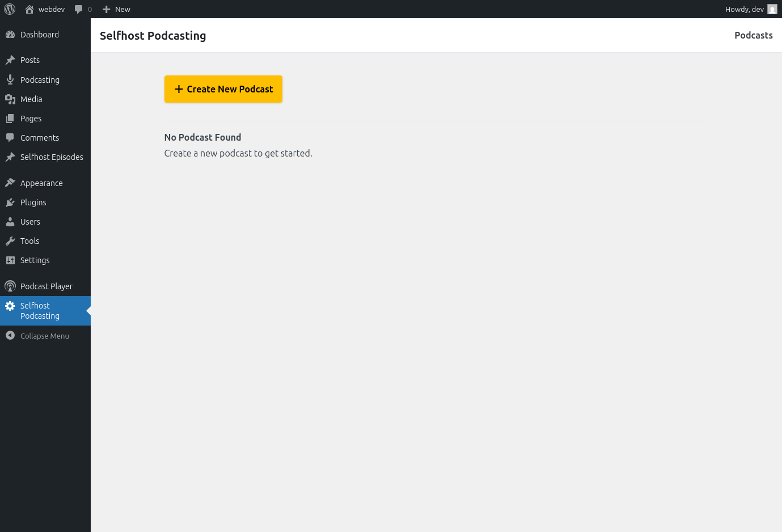
Task: Open the user avatar in admin bar
Action: (x=772, y=9)
